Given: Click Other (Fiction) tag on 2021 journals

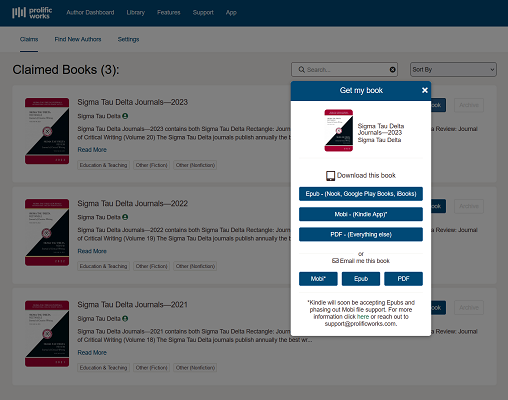Looking at the screenshot, I should [x=152, y=368].
